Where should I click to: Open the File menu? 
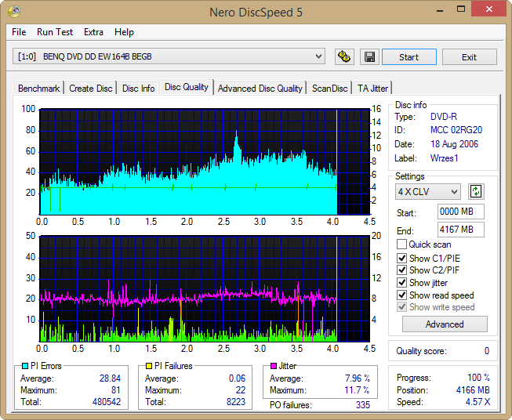[19, 32]
